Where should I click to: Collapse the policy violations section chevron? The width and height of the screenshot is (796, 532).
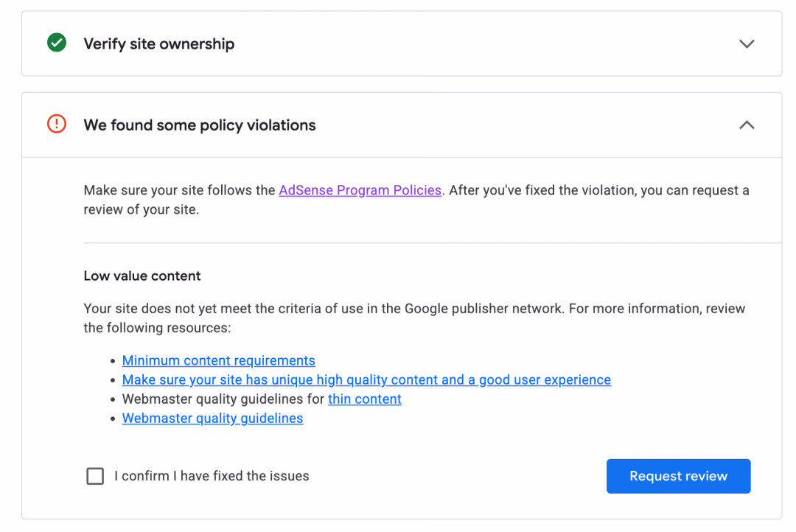pos(746,125)
